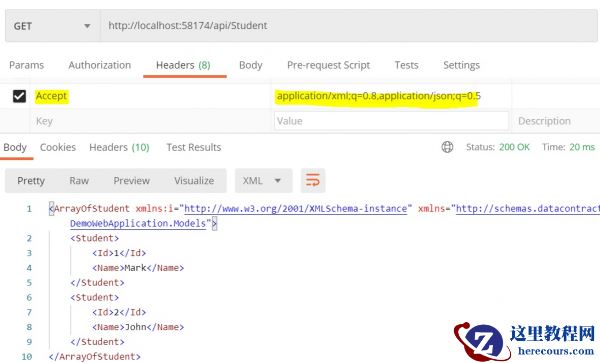Open the schemas.datacontract link
The image size is (600, 363).
point(528,209)
